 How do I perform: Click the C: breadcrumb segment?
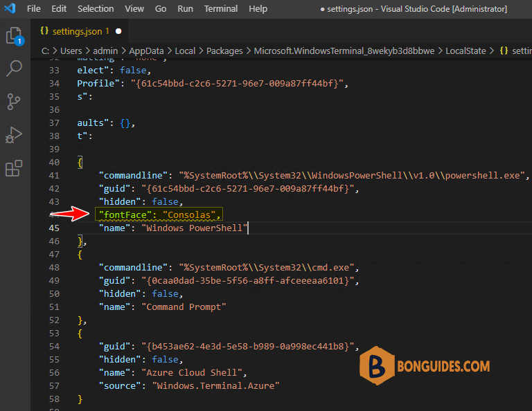tap(45, 51)
